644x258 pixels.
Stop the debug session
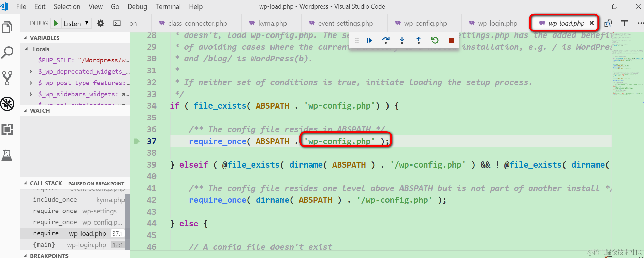click(x=451, y=40)
